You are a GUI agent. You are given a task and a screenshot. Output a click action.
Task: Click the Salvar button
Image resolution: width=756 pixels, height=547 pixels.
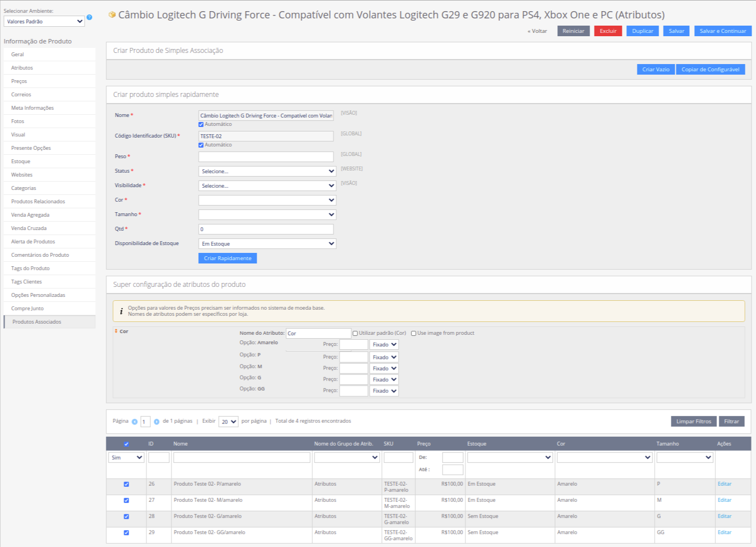tap(676, 31)
